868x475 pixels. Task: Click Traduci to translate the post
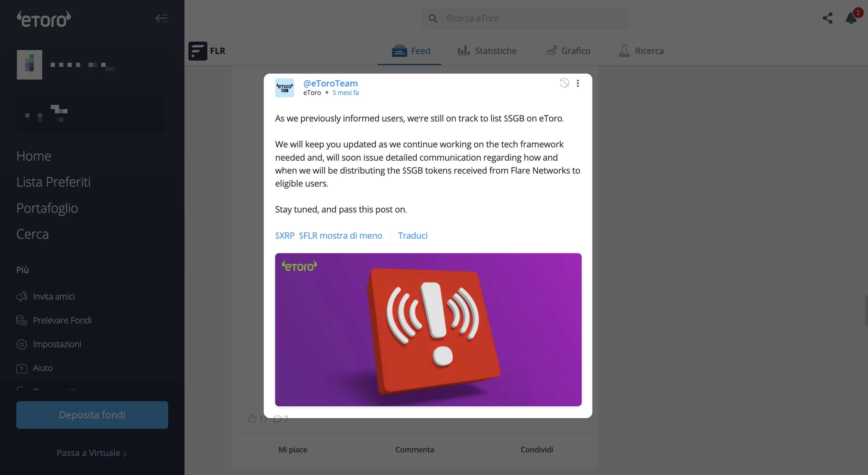click(412, 235)
